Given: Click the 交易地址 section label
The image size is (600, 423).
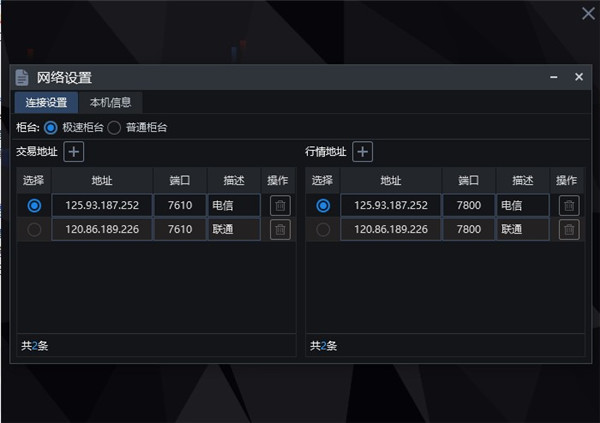Looking at the screenshot, I should tap(37, 152).
